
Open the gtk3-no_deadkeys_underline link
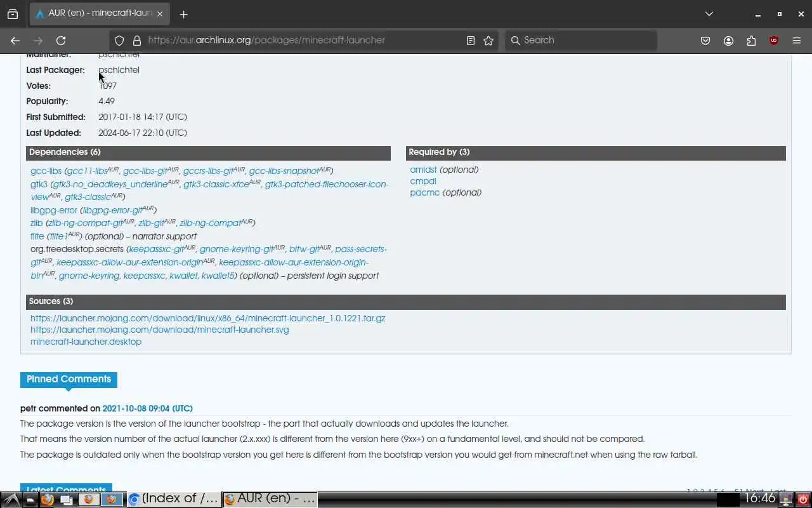pos(110,184)
